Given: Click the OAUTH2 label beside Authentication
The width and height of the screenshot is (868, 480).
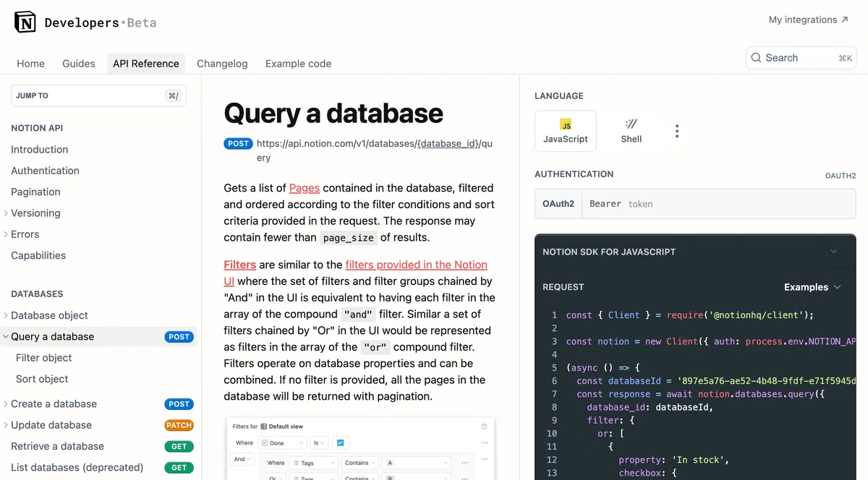Looking at the screenshot, I should [841, 176].
